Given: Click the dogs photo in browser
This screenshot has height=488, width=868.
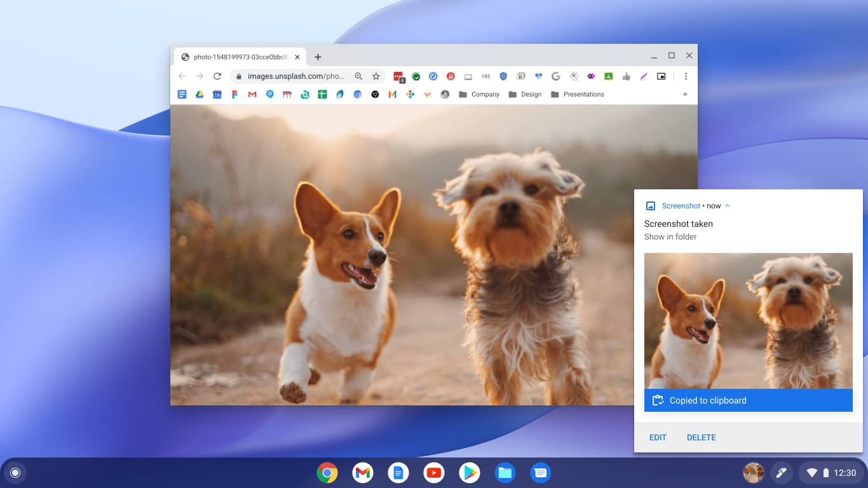Looking at the screenshot, I should pos(434,255).
